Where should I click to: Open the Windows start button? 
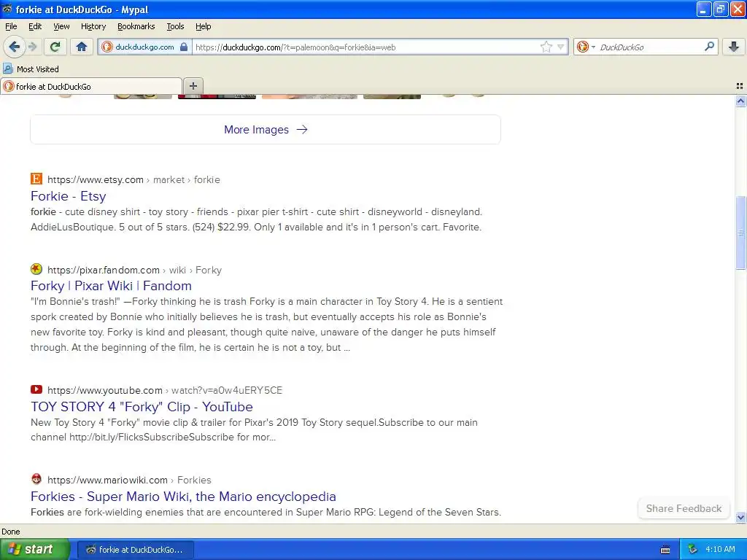click(x=35, y=549)
